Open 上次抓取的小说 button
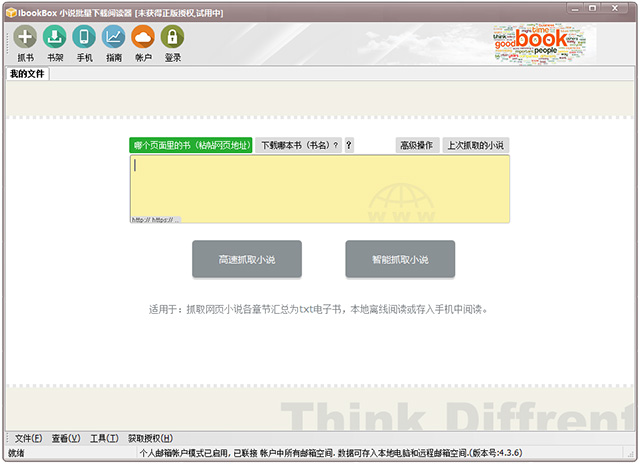The height and width of the screenshot is (465, 640). 476,145
